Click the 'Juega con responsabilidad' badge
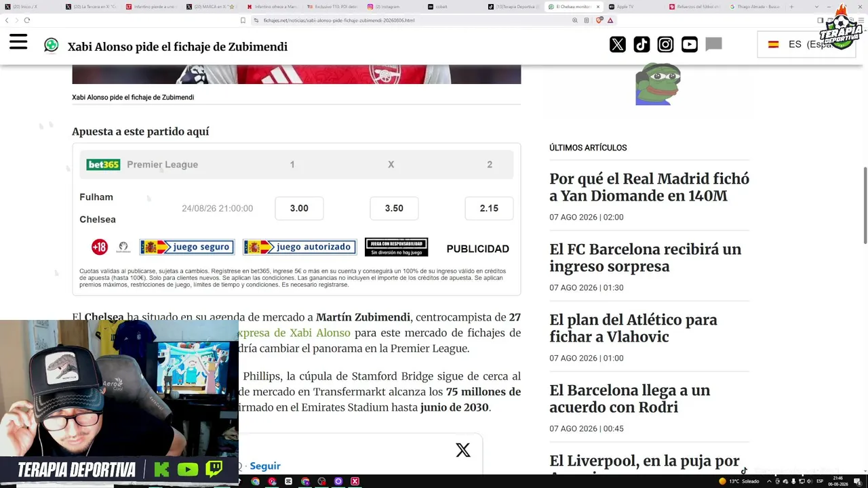The width and height of the screenshot is (868, 488). (x=396, y=247)
